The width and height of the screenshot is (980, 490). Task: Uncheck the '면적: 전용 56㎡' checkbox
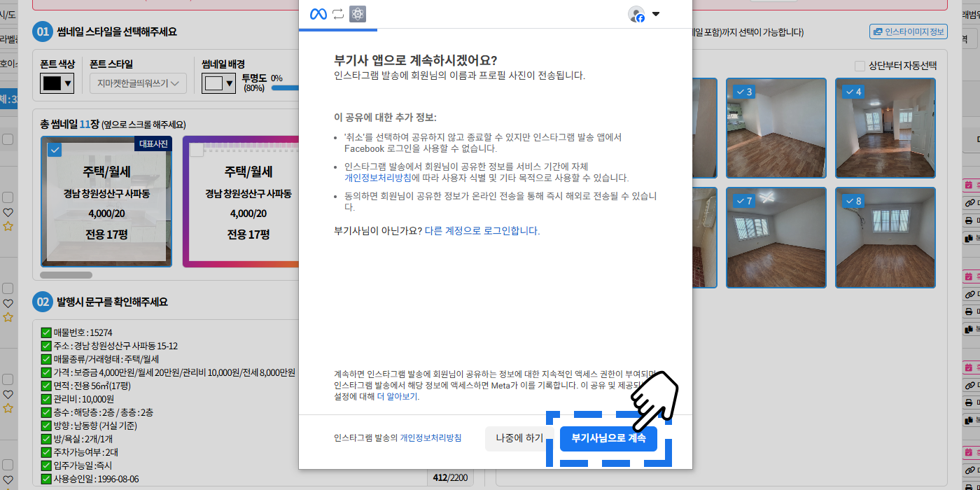pyautogui.click(x=47, y=386)
